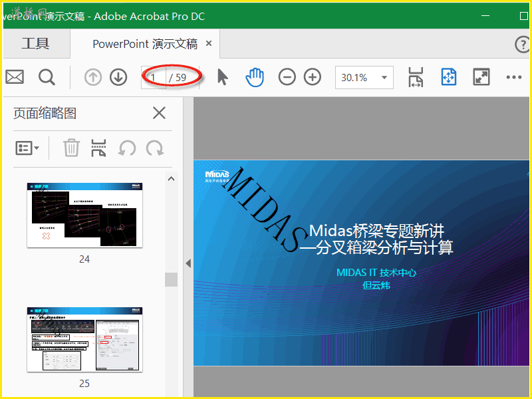Open the 工具 tab

(36, 44)
